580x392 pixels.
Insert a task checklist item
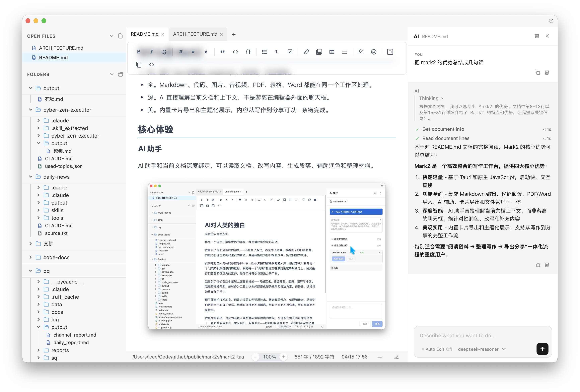pyautogui.click(x=290, y=52)
